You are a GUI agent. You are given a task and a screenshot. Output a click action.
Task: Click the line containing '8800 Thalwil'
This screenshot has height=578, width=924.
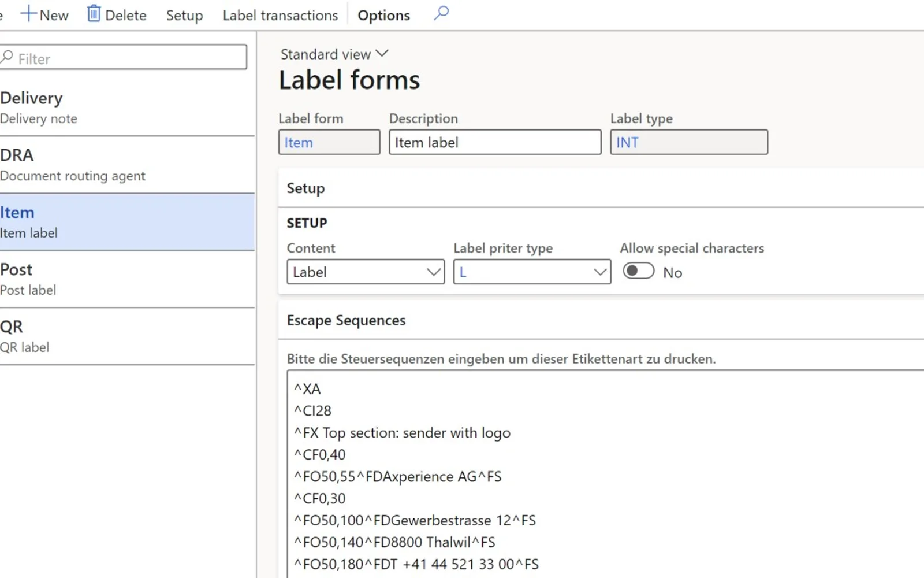pos(394,543)
